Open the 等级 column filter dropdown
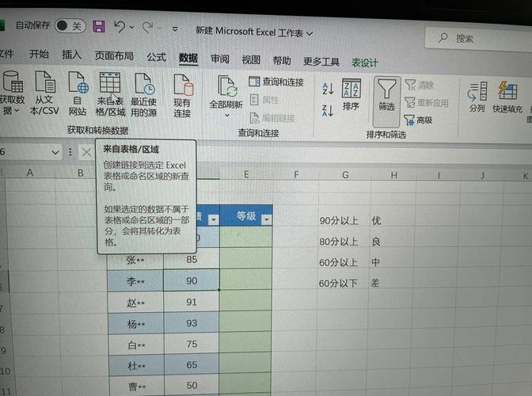532x396 pixels. tap(267, 220)
